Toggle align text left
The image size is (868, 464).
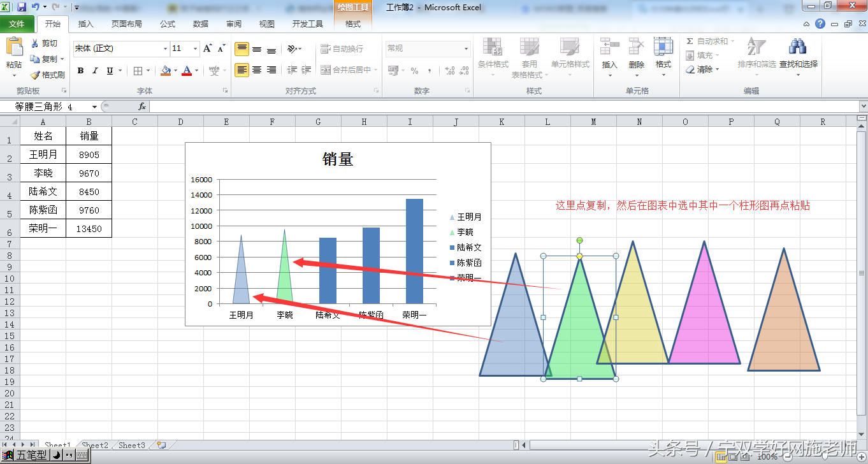[242, 70]
